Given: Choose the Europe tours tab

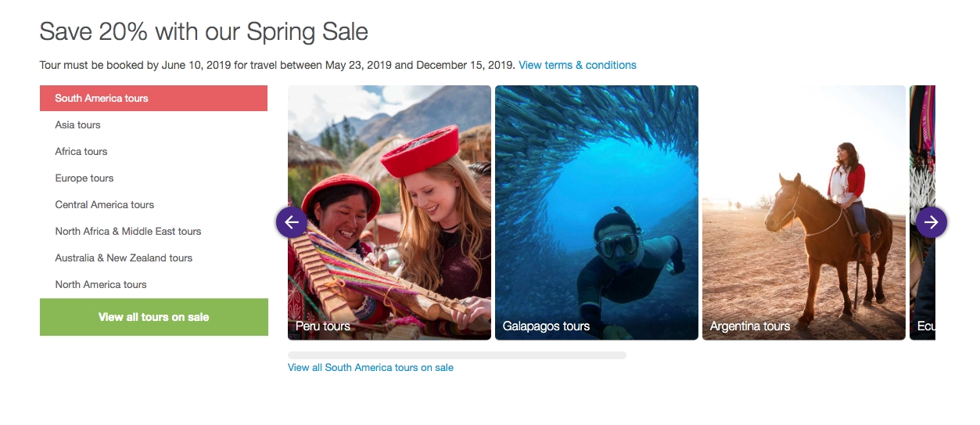Looking at the screenshot, I should pyautogui.click(x=84, y=178).
